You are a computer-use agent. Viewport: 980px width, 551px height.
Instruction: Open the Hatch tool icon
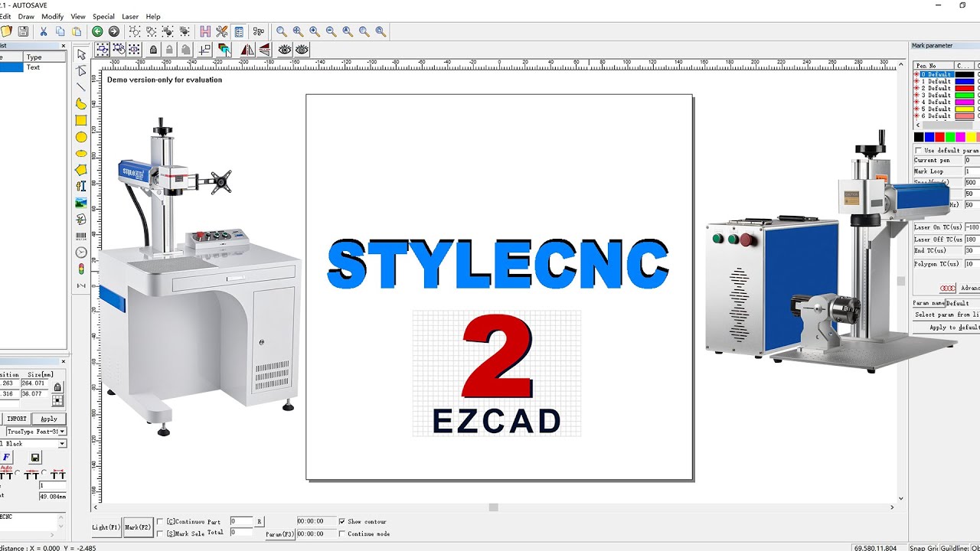tap(205, 31)
